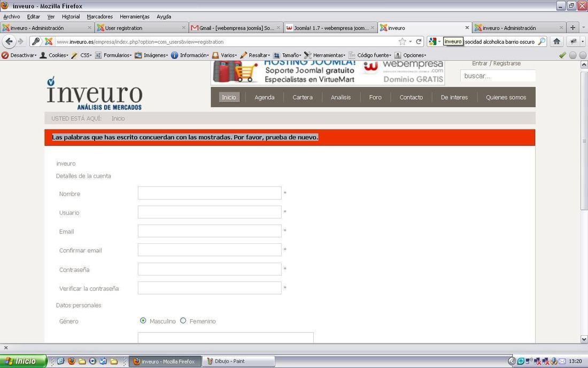Click the Google search engine icon

click(x=433, y=42)
